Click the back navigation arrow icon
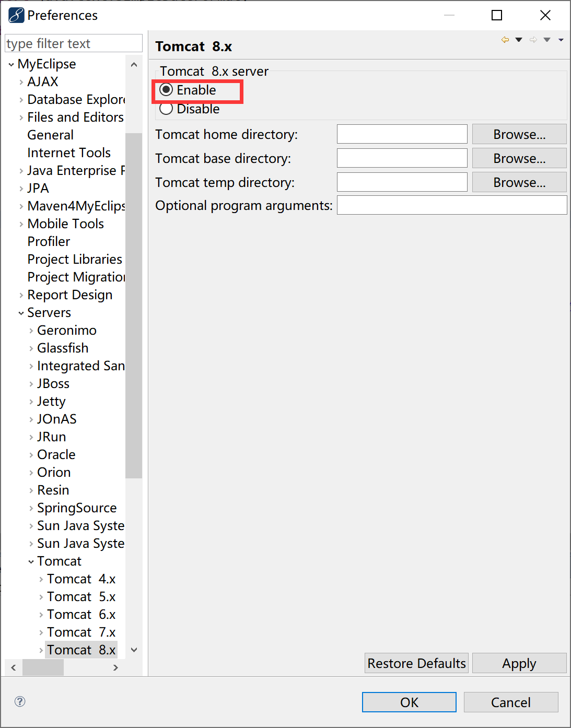This screenshot has width=571, height=728. pyautogui.click(x=505, y=40)
